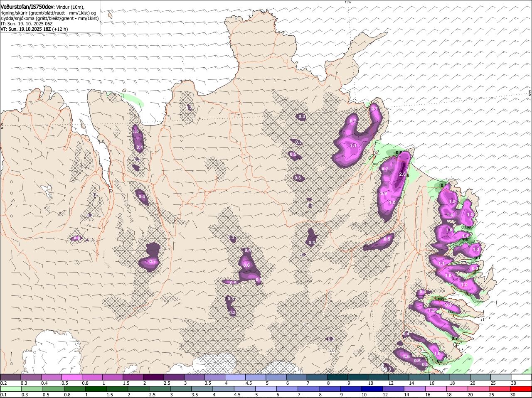The image size is (532, 398).
Task: Click the IT: Sun. 19. 10. 2025 06Z line
Action: click(x=27, y=24)
